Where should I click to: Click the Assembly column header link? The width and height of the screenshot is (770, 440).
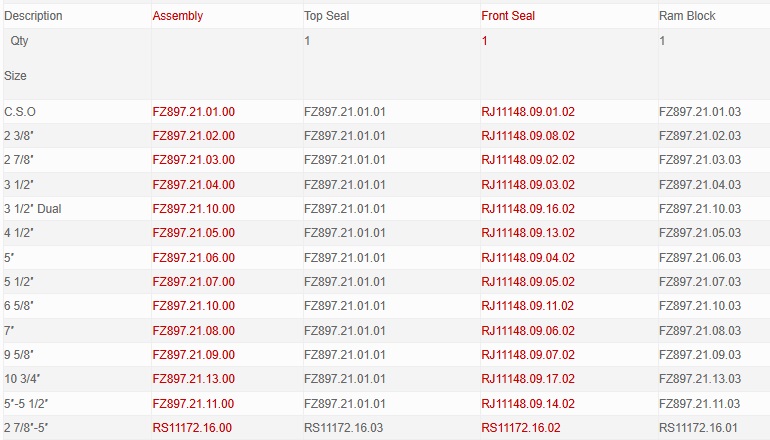[177, 16]
